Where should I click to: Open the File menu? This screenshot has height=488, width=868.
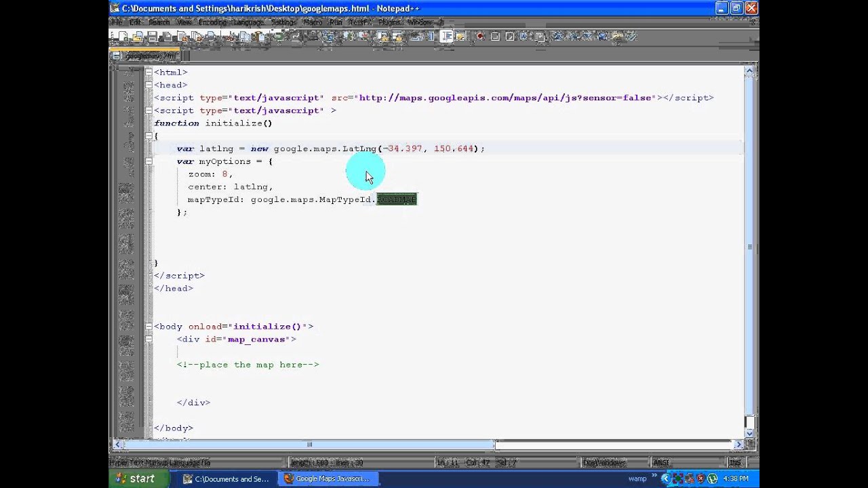point(117,22)
